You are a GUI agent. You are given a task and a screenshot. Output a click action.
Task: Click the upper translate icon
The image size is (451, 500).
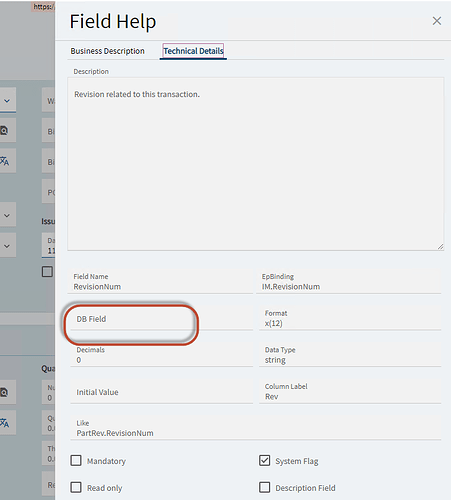(x=4, y=161)
